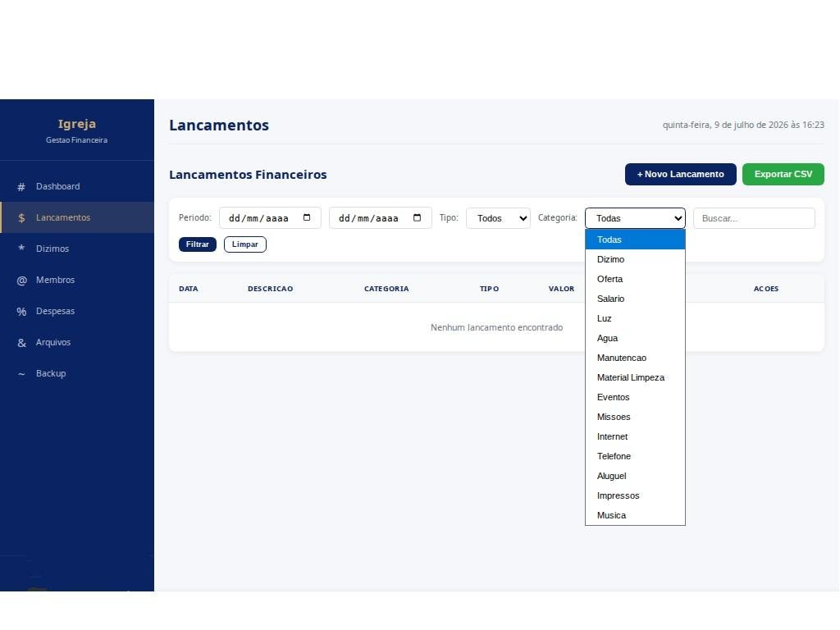Image resolution: width=840 pixels, height=630 pixels.
Task: Click the VALOR column header
Action: (x=561, y=289)
